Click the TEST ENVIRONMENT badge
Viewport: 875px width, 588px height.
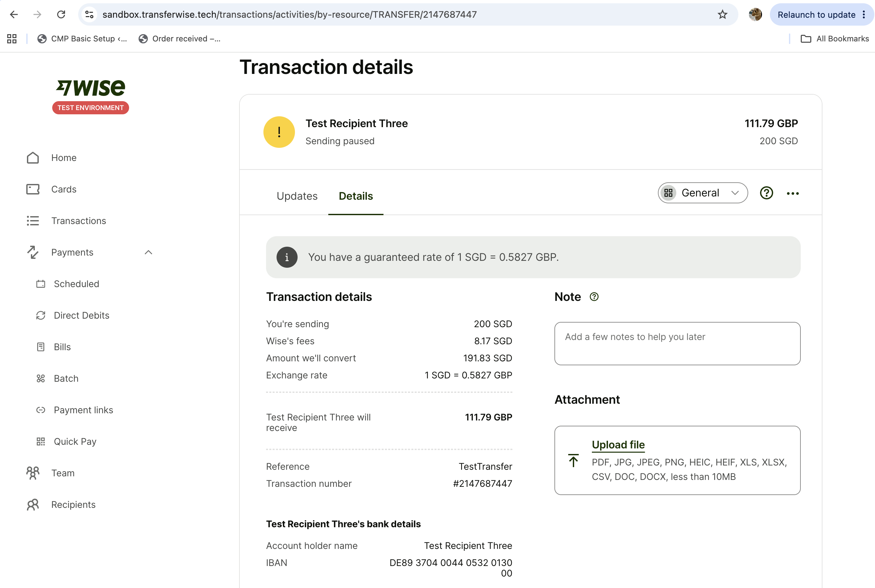coord(90,108)
